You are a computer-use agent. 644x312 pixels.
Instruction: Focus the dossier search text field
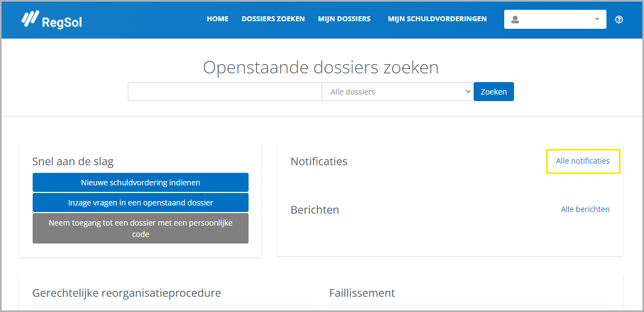tap(225, 91)
